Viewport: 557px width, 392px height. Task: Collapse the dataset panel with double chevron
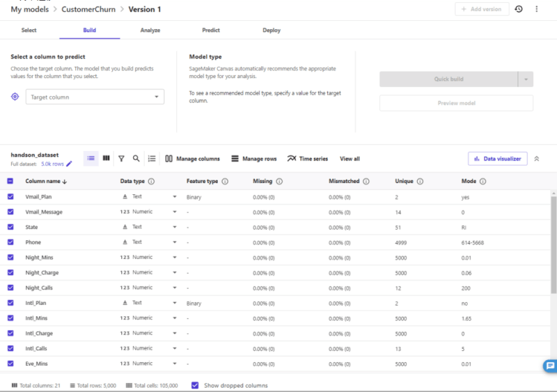click(x=537, y=159)
